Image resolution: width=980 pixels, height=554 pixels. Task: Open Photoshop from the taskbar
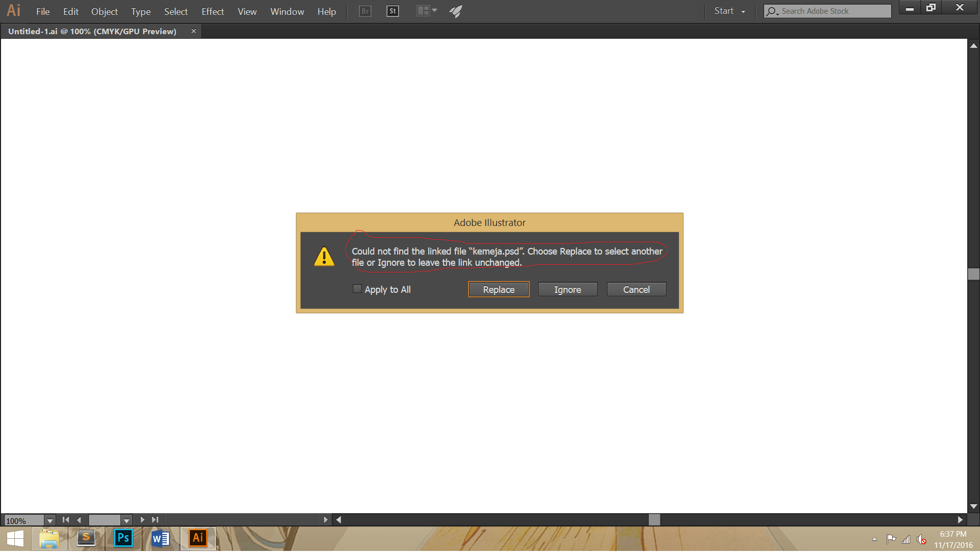[123, 538]
